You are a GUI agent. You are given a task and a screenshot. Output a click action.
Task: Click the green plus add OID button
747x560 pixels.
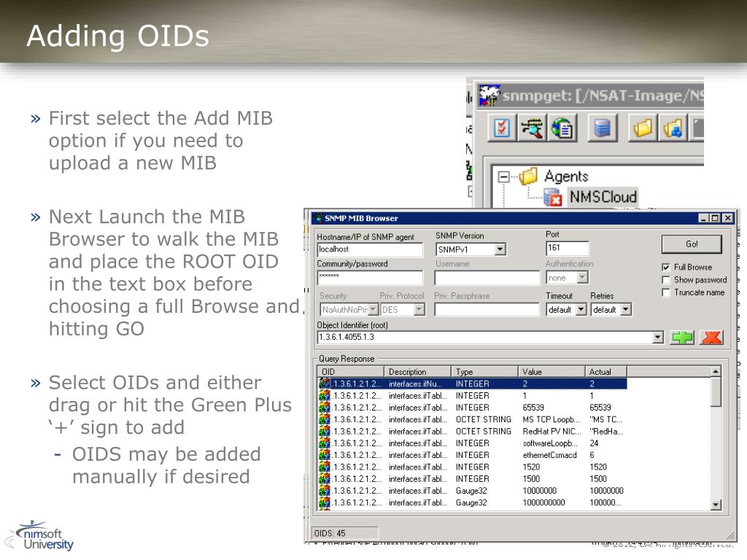point(682,338)
